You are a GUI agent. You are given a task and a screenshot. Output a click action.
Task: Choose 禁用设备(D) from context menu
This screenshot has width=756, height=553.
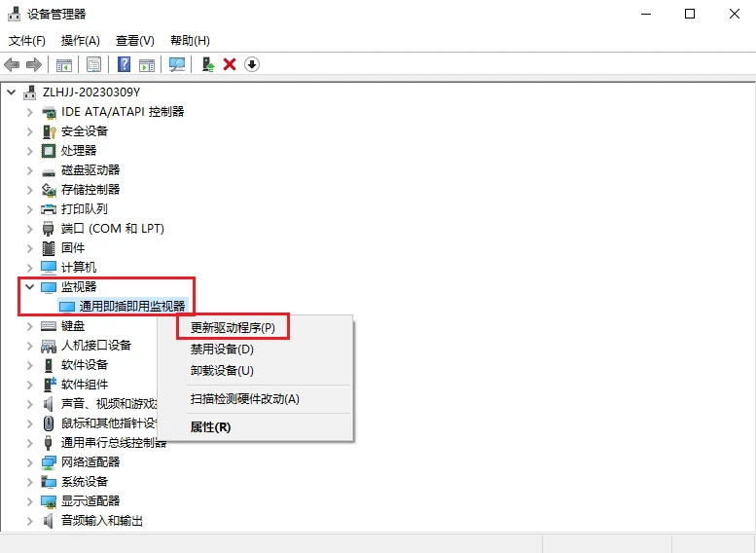click(x=222, y=349)
